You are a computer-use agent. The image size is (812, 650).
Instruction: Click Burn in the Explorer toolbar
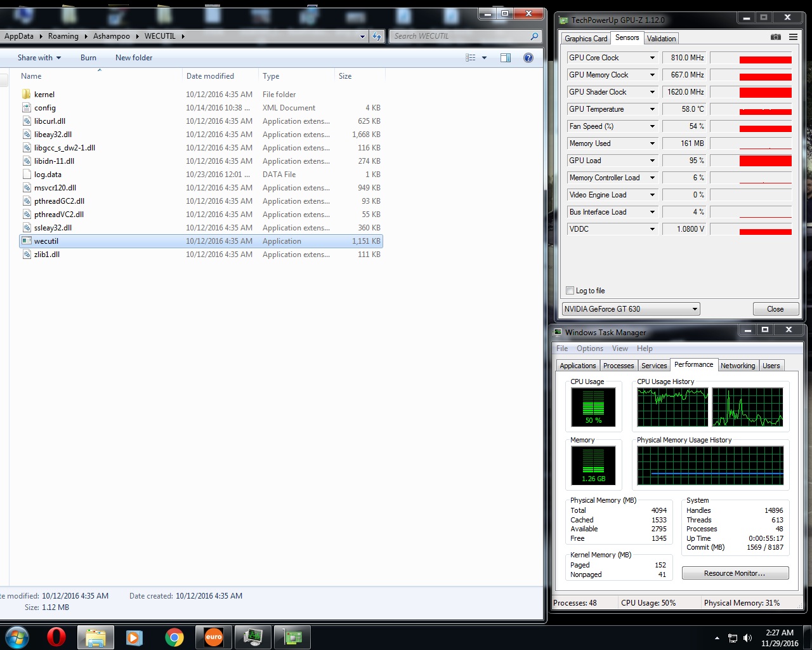89,58
